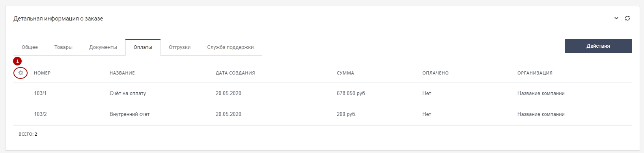644x153 pixels.
Task: Open payment 103/1 Счёт на оплату
Action: (323, 93)
